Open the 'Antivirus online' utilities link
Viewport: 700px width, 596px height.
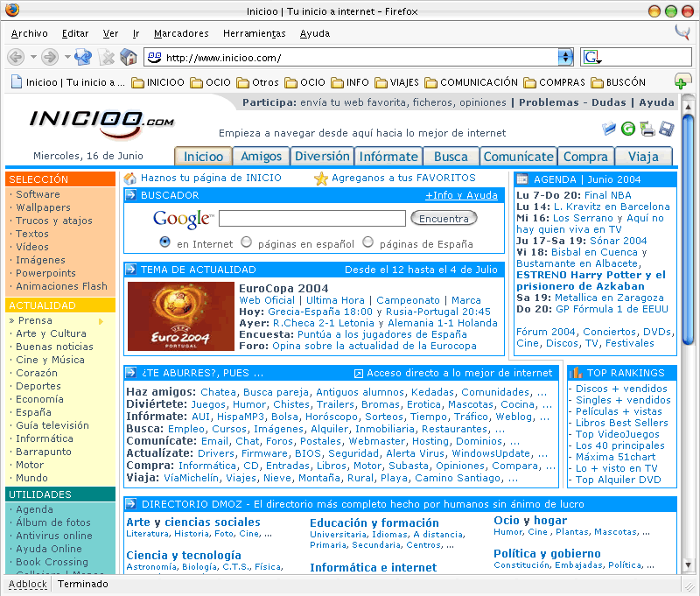[54, 536]
